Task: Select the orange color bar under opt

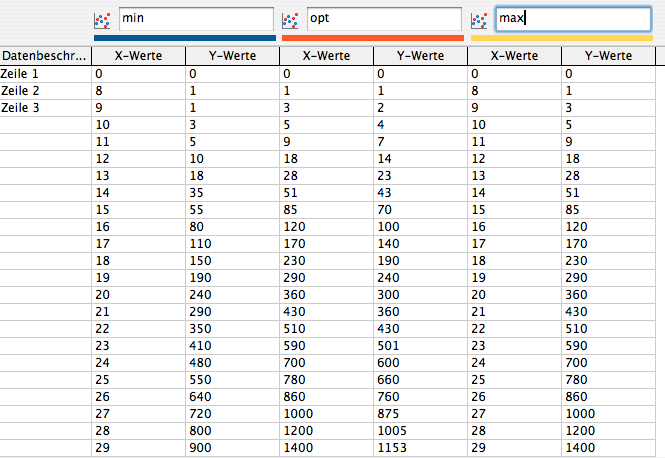Action: tap(372, 39)
